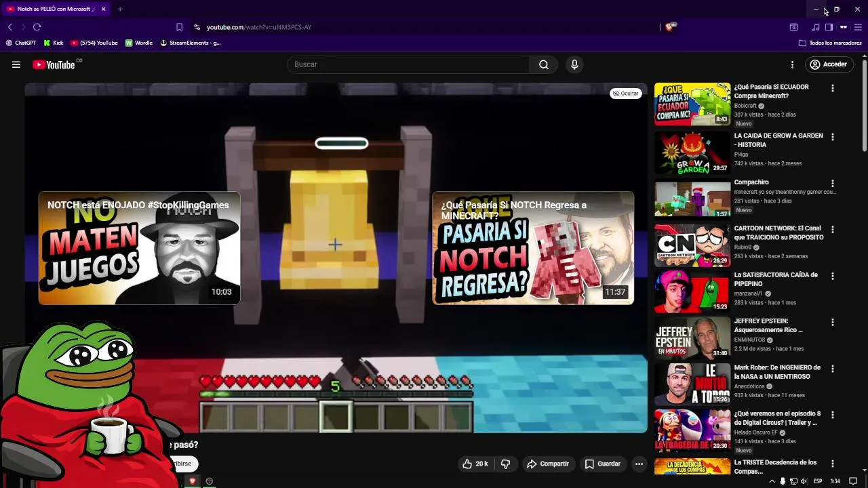Expand Todos los marcadores folder

[x=830, y=43]
